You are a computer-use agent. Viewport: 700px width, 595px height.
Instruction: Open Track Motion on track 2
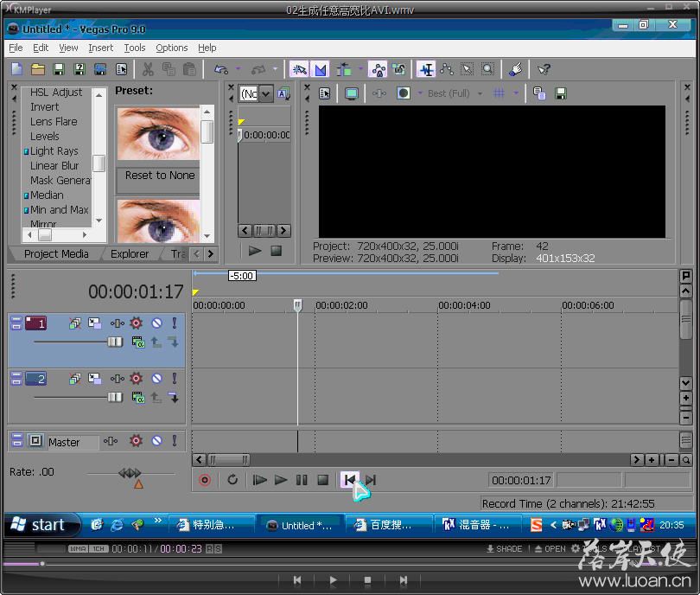(x=95, y=379)
